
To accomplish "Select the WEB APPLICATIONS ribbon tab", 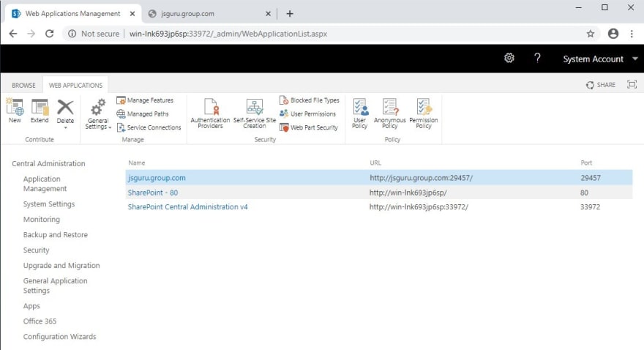I will coord(75,86).
